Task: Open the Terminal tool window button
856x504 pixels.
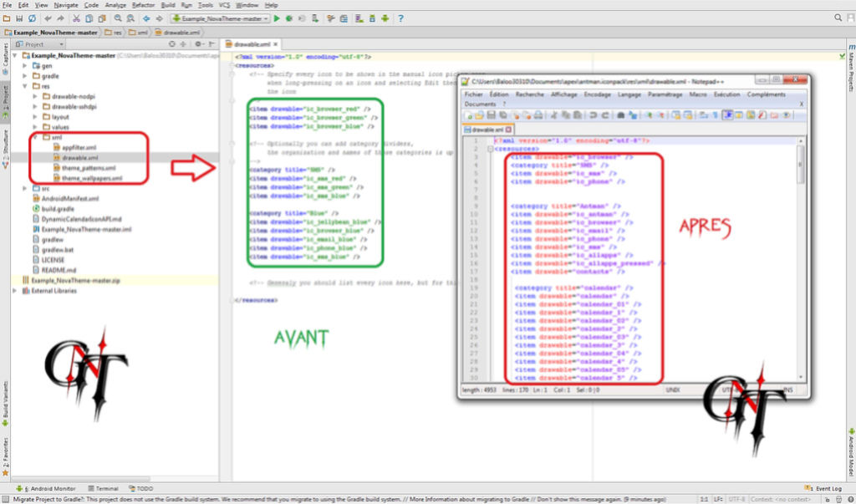Action: (x=103, y=489)
